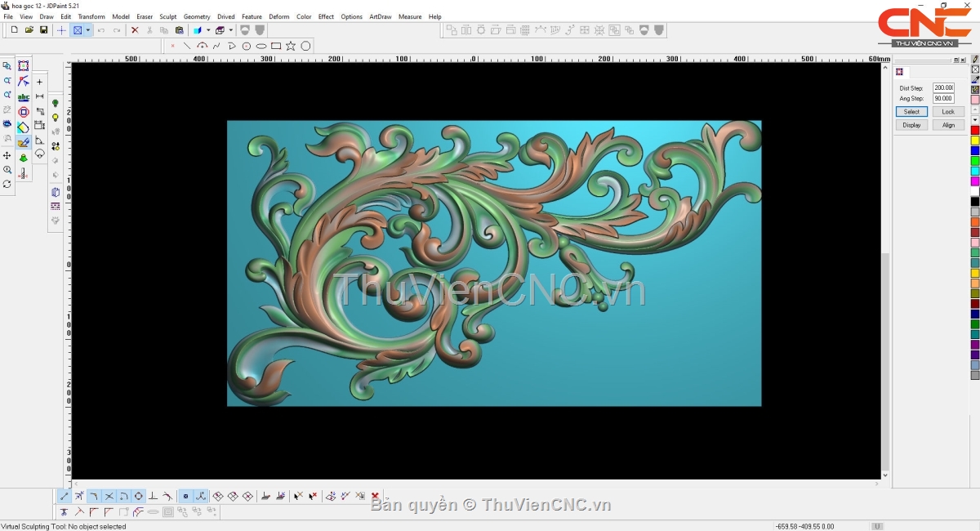The image size is (980, 531).
Task: Expand the blue cube view dropdown arrow
Action: click(x=208, y=30)
